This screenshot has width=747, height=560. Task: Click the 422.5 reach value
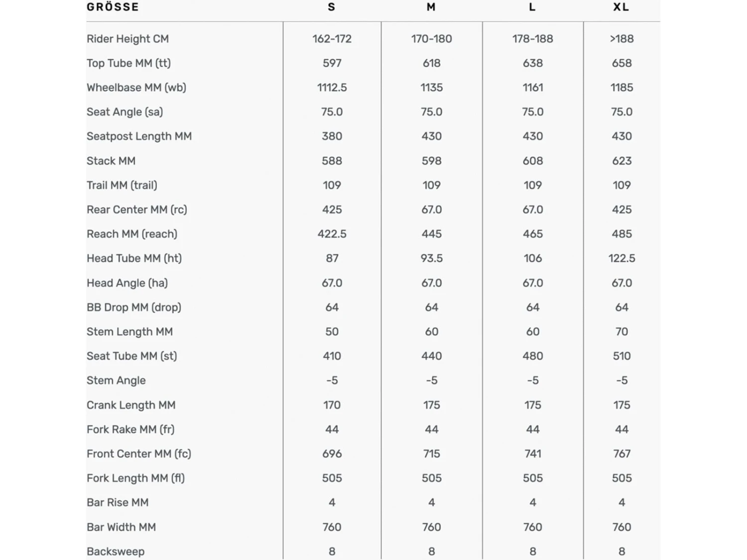332,234
